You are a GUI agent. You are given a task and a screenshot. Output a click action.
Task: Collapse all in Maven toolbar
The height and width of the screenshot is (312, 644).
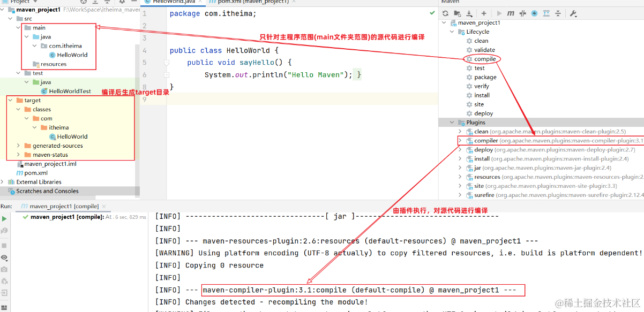tap(558, 13)
